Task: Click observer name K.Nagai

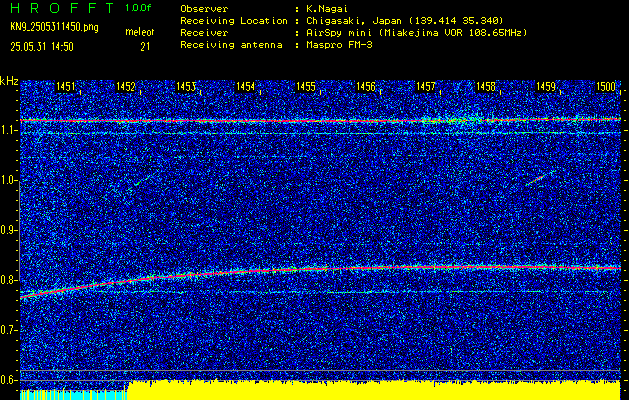Action: coord(327,8)
